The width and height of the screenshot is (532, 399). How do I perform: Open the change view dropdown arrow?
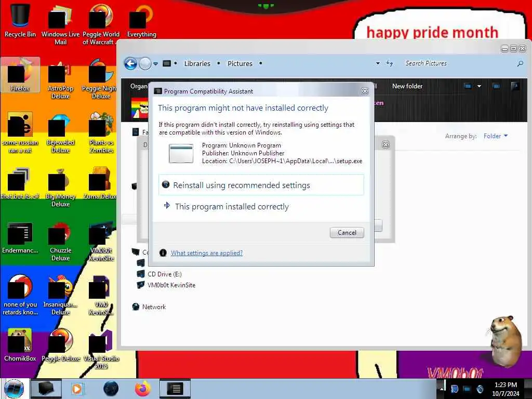click(x=479, y=86)
